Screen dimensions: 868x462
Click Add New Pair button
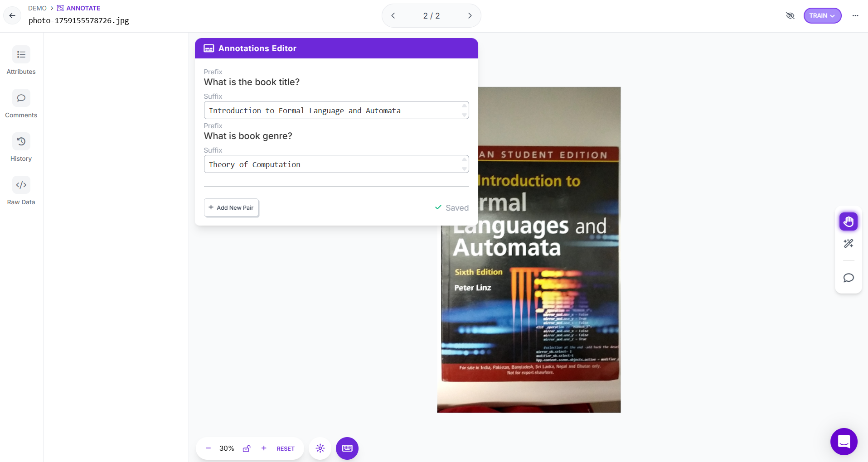tap(231, 207)
